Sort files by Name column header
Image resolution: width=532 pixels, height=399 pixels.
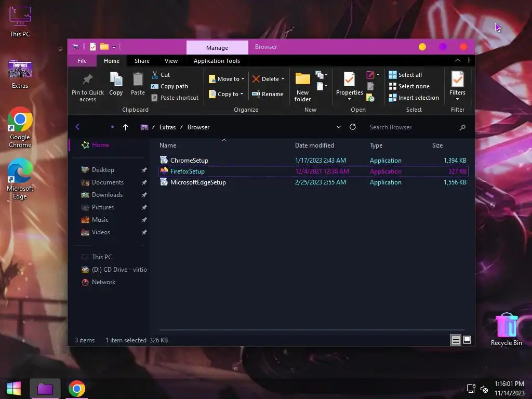[x=168, y=145]
